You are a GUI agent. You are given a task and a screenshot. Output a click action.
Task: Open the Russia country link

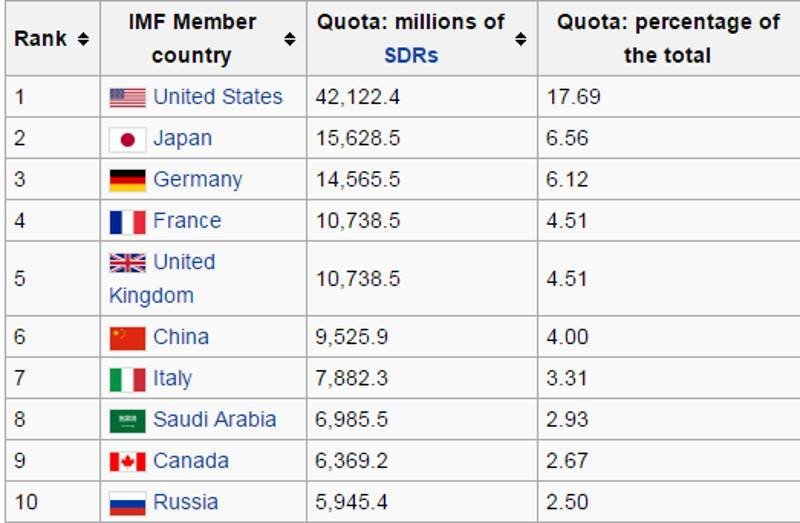pos(186,502)
